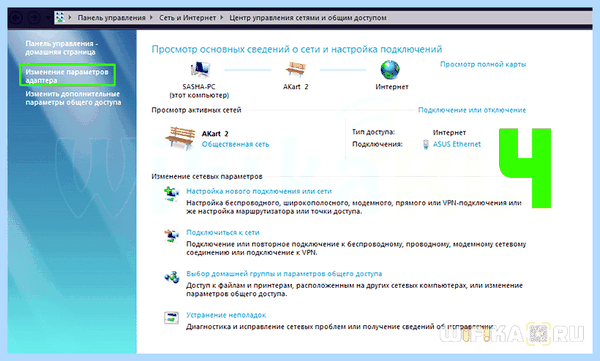Image resolution: width=600 pixels, height=361 pixels.
Task: Open Панель управления breadcrumb
Action: click(111, 18)
